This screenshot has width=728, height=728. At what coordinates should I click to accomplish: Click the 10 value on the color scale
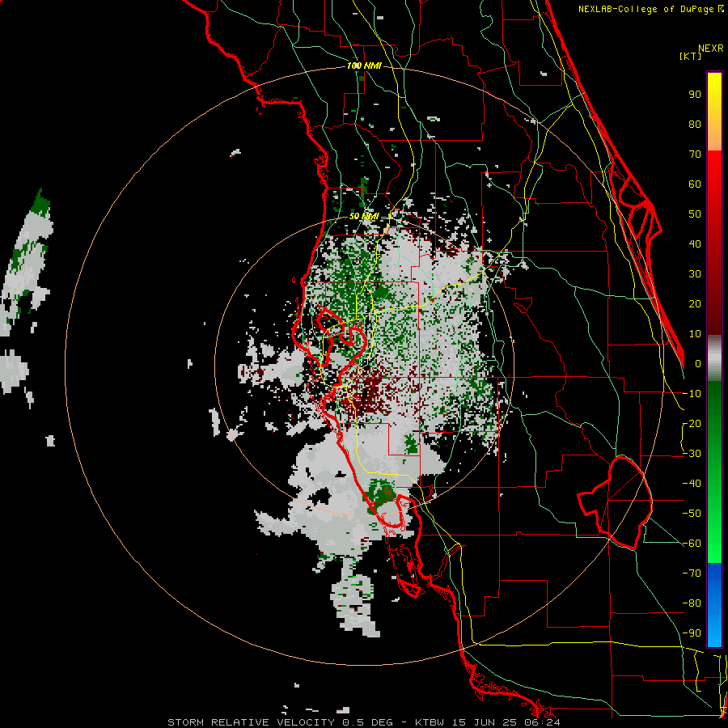[695, 334]
